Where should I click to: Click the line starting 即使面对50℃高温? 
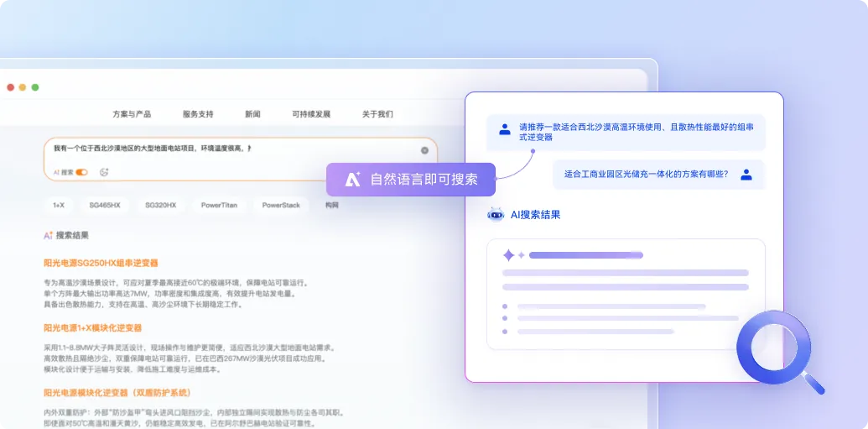pos(179,423)
